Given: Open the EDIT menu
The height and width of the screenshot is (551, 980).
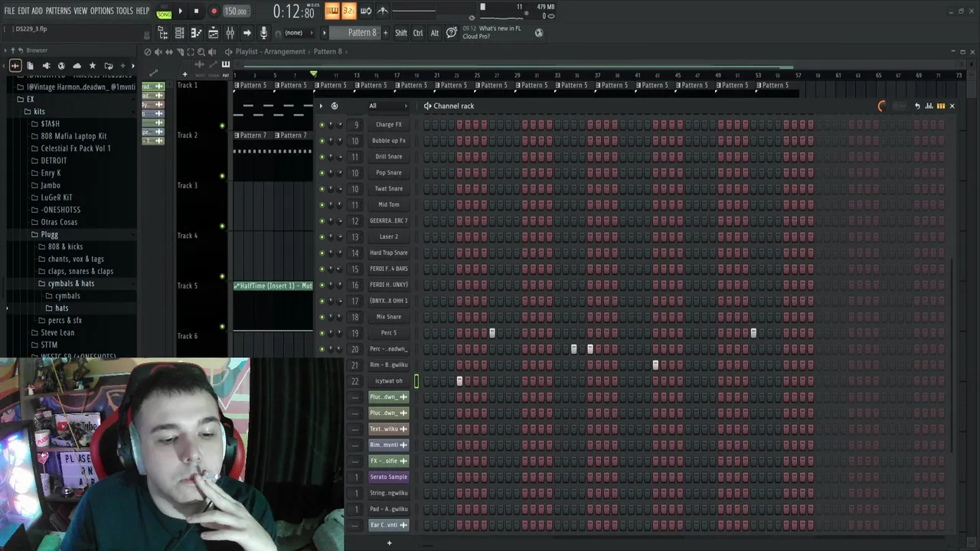Looking at the screenshot, I should [23, 11].
